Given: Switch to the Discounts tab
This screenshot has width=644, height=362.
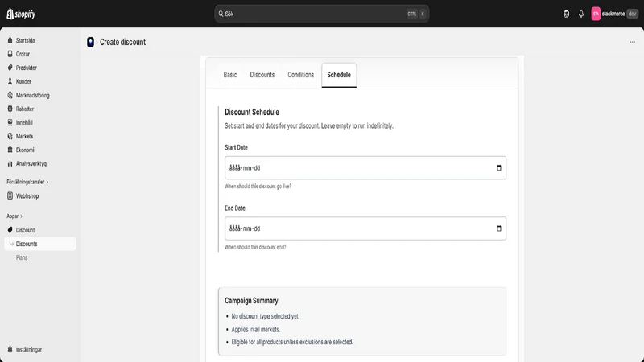Looking at the screenshot, I should [262, 75].
